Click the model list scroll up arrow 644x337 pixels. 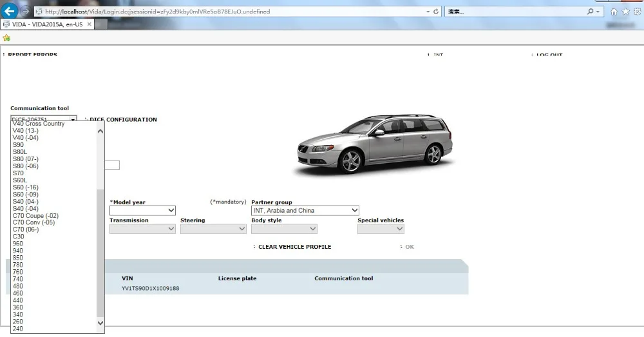point(100,131)
